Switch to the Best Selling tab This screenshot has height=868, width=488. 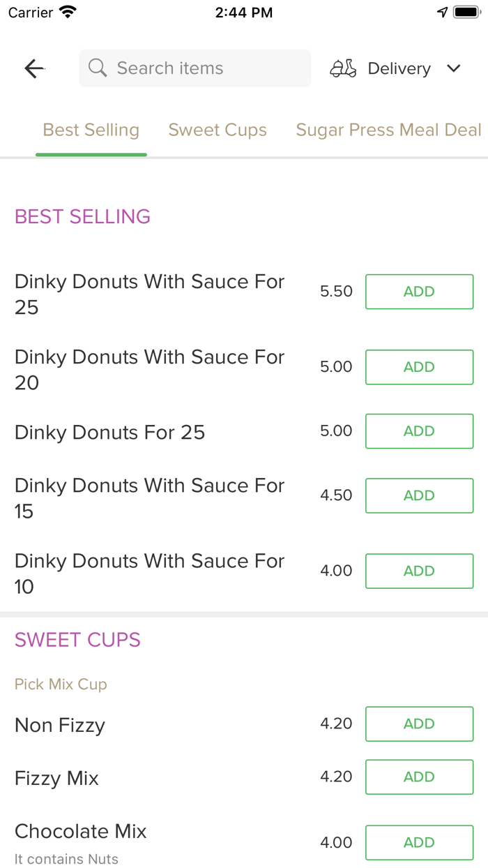pyautogui.click(x=91, y=130)
